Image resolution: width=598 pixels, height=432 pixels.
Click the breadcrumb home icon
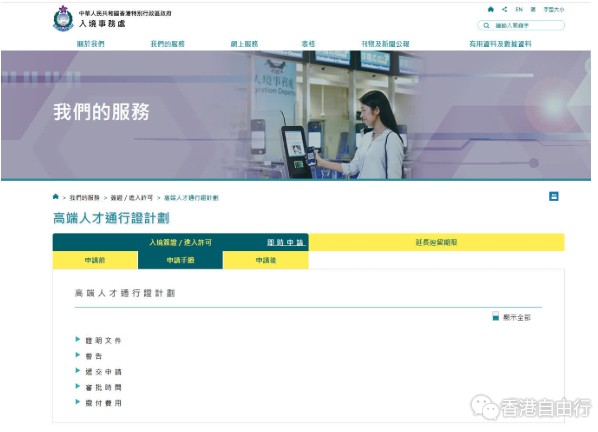(x=56, y=197)
